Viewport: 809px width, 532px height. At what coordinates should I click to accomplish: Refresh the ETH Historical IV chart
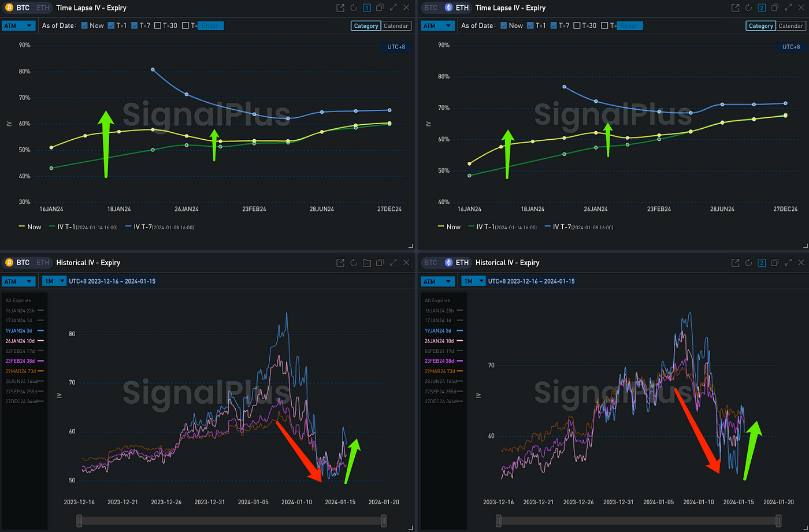tap(749, 263)
